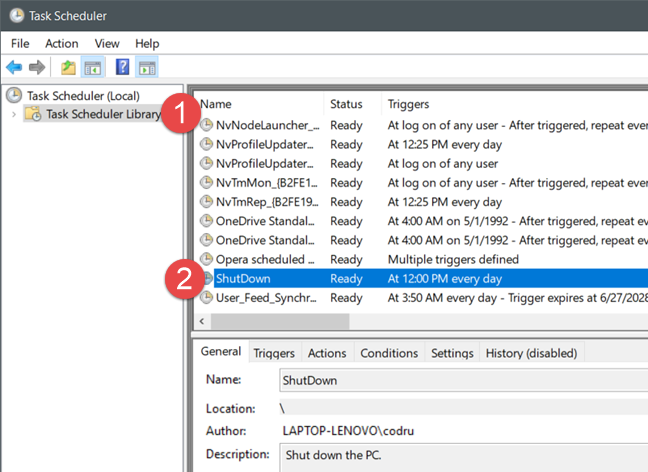Click the Up One Level folder icon
The width and height of the screenshot is (648, 472).
tap(68, 67)
